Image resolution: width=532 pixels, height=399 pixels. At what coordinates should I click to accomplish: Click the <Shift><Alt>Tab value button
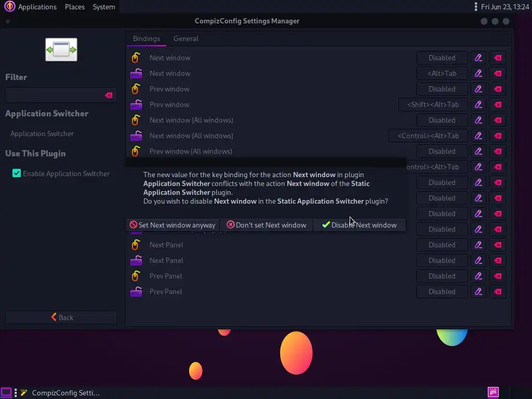(x=433, y=104)
